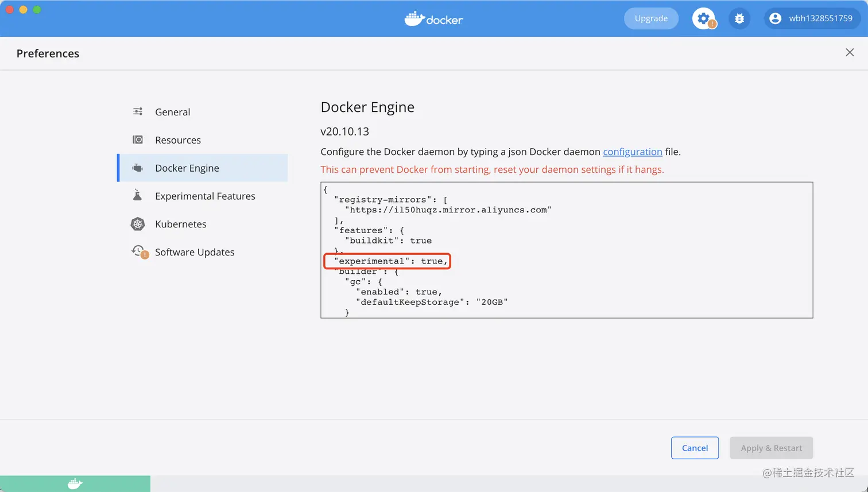
Task: Click the user avatar icon in header
Action: [775, 18]
